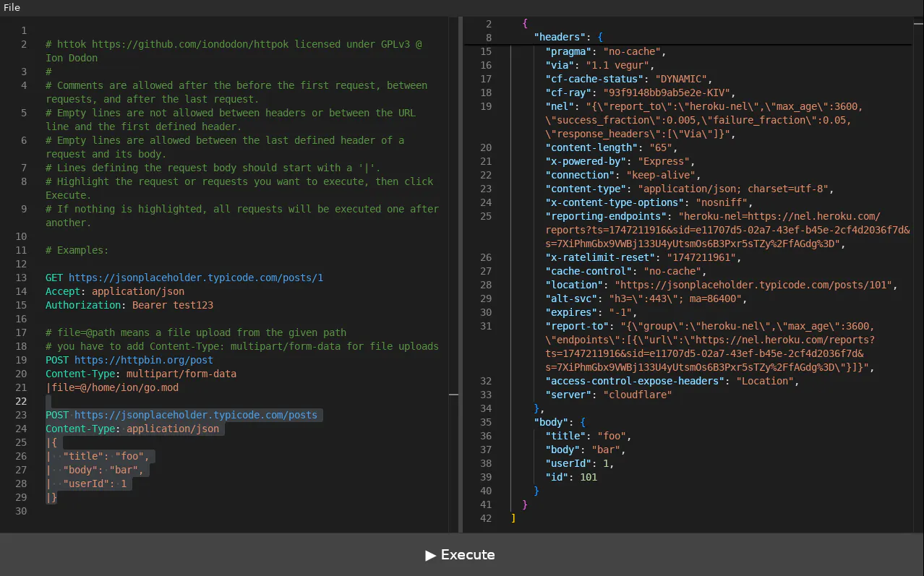The image size is (924, 576).
Task: Click the |file=@/home/ion/go.mod body line
Action: tap(112, 387)
